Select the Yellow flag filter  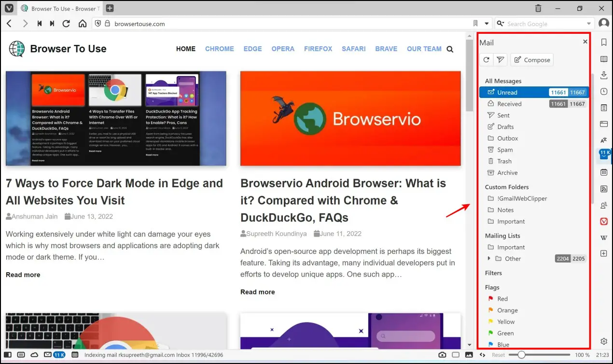tap(534, 322)
